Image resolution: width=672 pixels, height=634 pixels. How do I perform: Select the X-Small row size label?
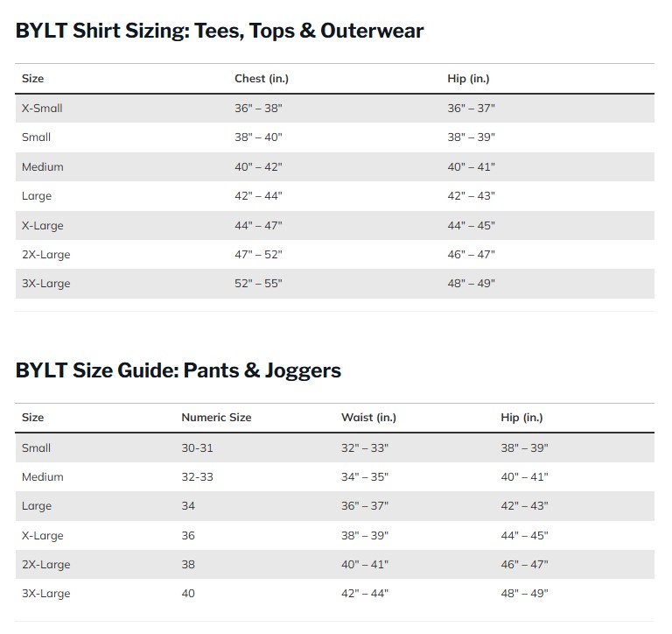[42, 109]
